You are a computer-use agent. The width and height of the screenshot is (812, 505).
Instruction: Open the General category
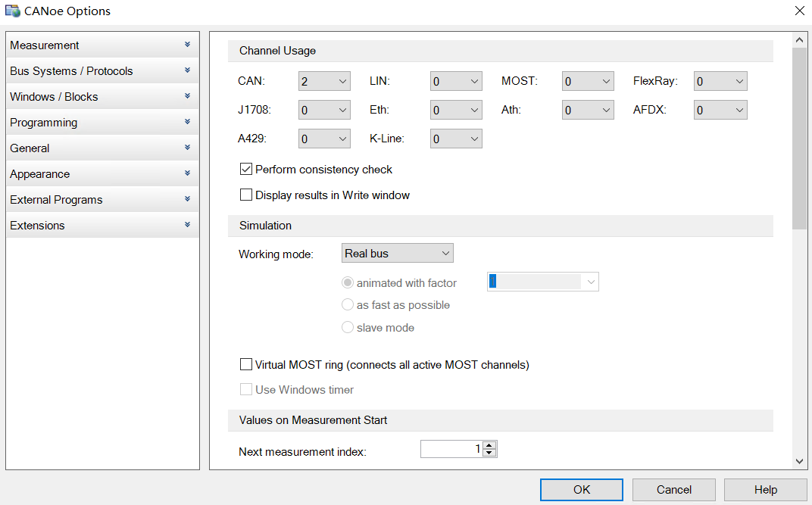coord(102,148)
